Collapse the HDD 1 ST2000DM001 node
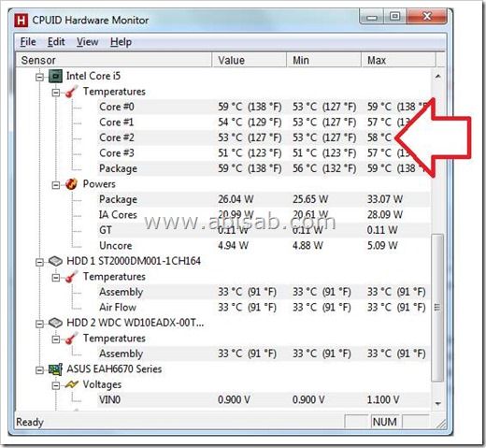 [x=39, y=262]
